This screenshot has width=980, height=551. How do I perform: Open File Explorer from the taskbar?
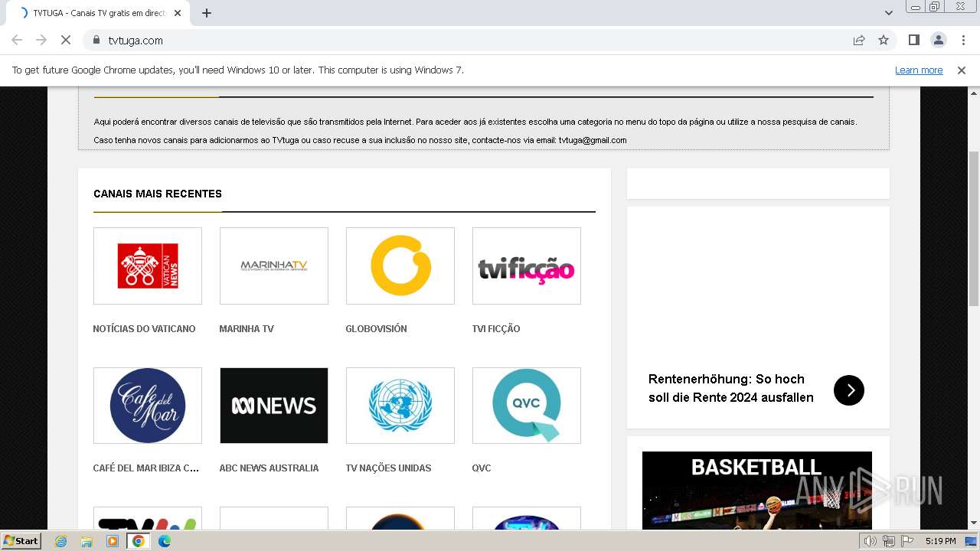(x=87, y=541)
